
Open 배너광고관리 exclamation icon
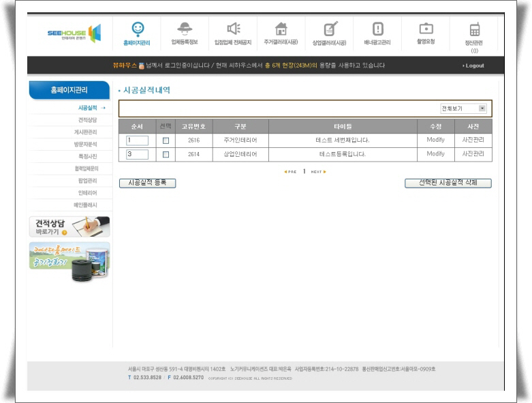377,29
